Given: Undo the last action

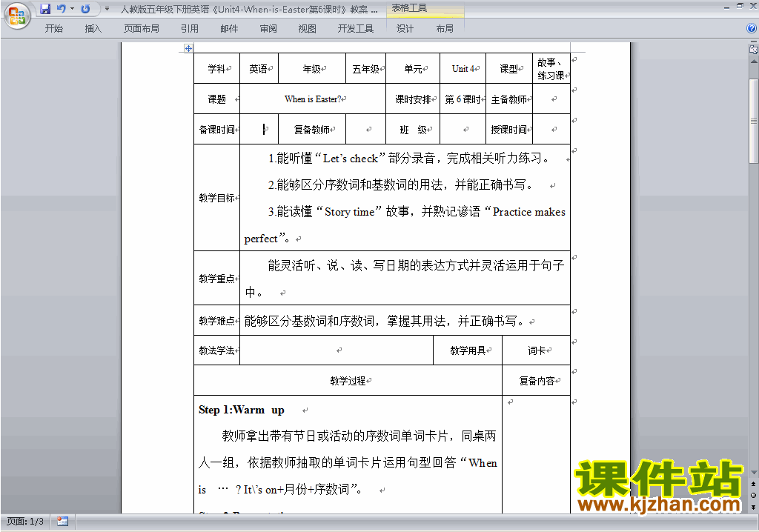Looking at the screenshot, I should (x=61, y=9).
